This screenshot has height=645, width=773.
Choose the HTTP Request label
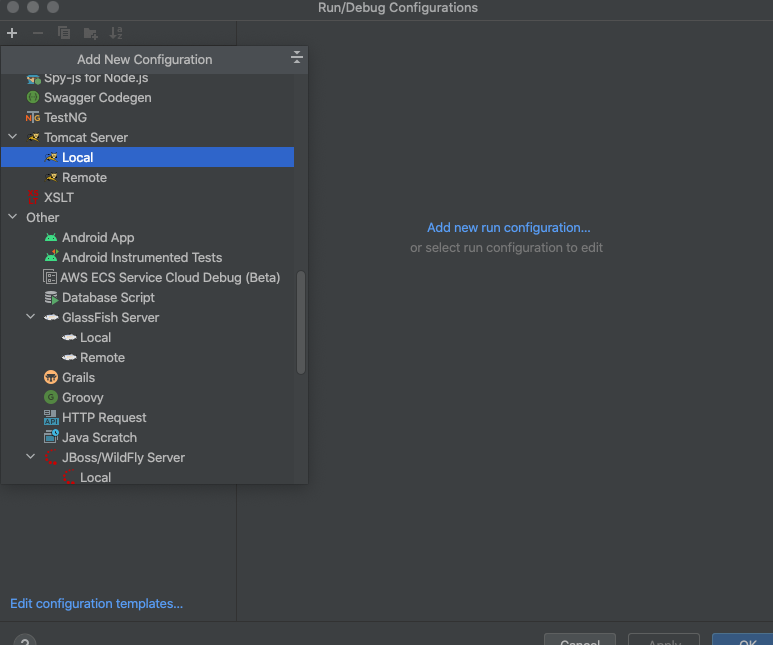click(104, 418)
